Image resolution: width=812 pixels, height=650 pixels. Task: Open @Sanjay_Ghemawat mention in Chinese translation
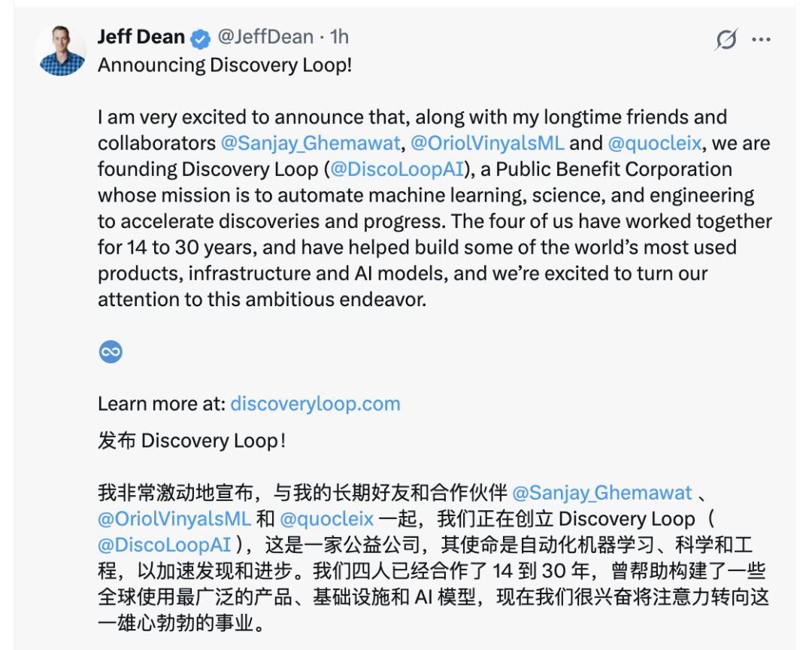[x=601, y=493]
